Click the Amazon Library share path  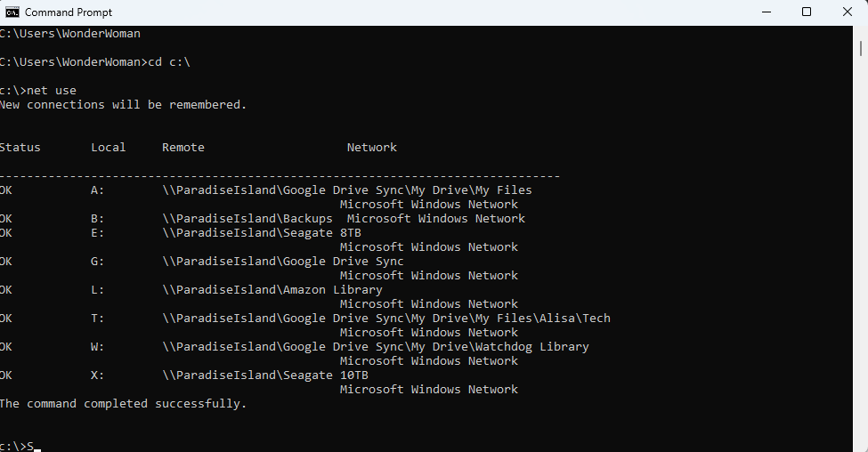coord(272,290)
